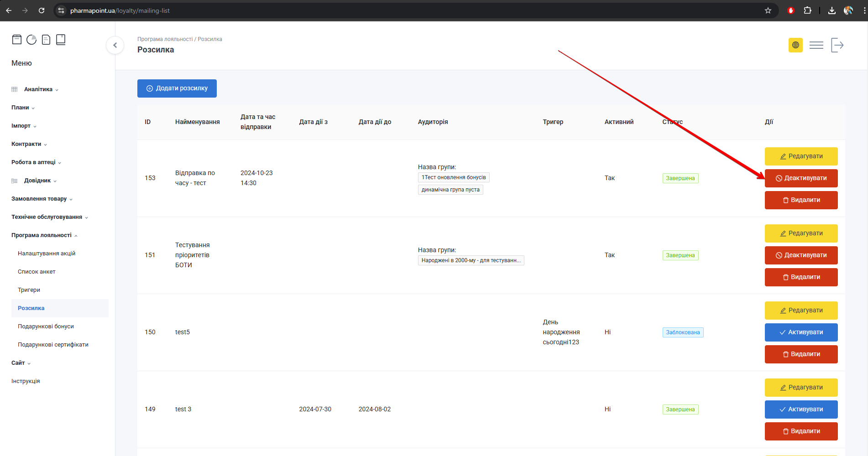Click the Додати розсилку button
Image resolution: width=868 pixels, height=456 pixels.
(177, 88)
